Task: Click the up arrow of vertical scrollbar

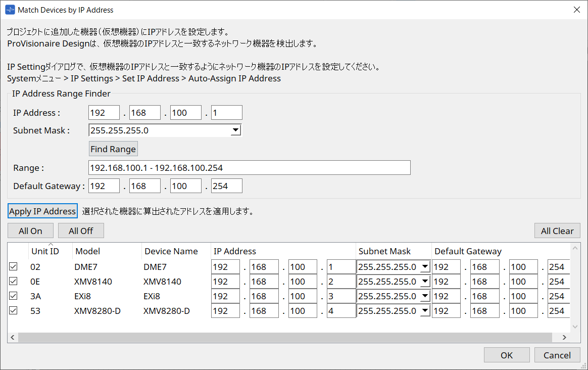Action: [575, 248]
